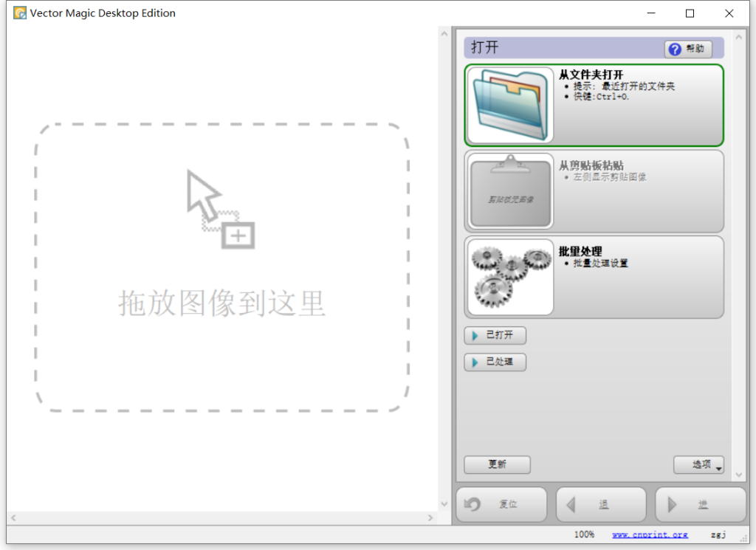Screen dimensions: 756x550
Task: Open the 选项 dropdown menu
Action: [698, 465]
